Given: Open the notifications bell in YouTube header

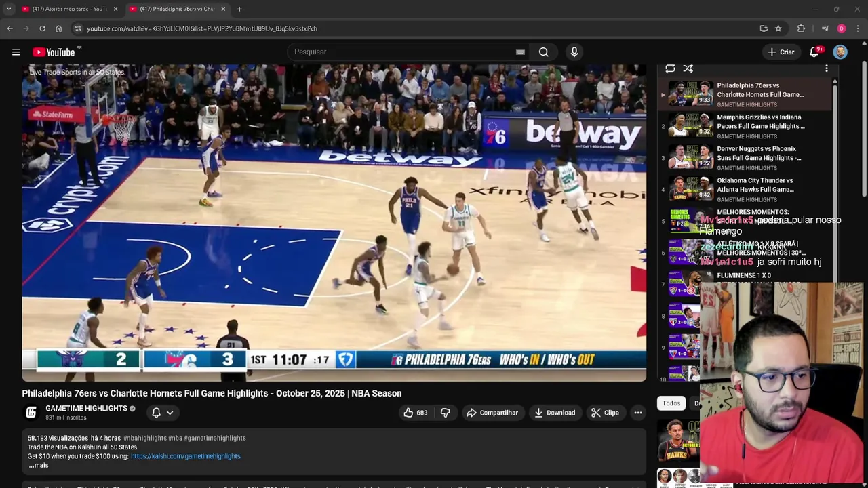Looking at the screenshot, I should coord(815,52).
